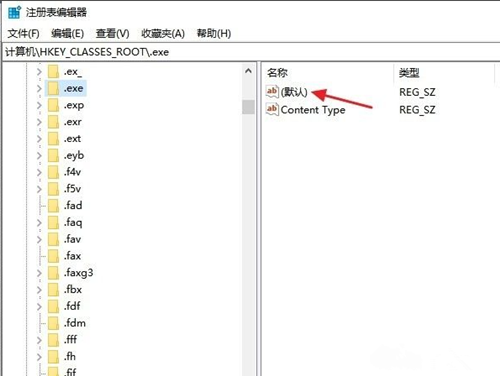Select the .f5v folder icon
The height and width of the screenshot is (376, 500).
(53, 189)
